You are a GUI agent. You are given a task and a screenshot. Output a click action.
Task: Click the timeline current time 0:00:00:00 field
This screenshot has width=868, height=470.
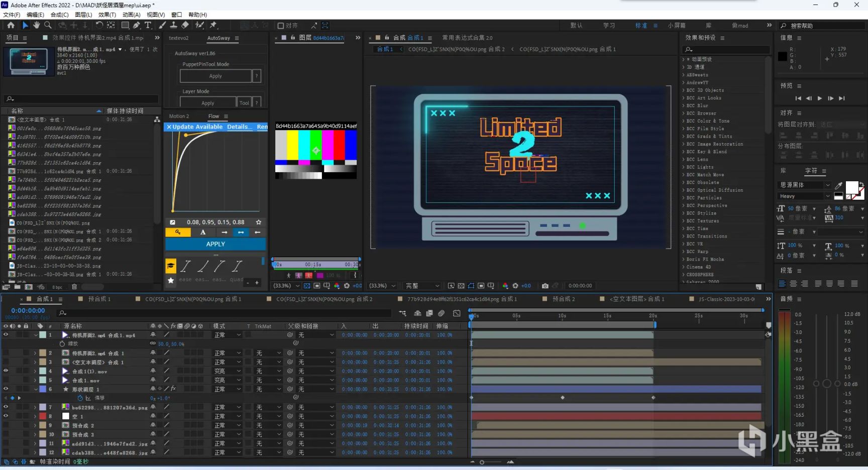tap(28, 311)
